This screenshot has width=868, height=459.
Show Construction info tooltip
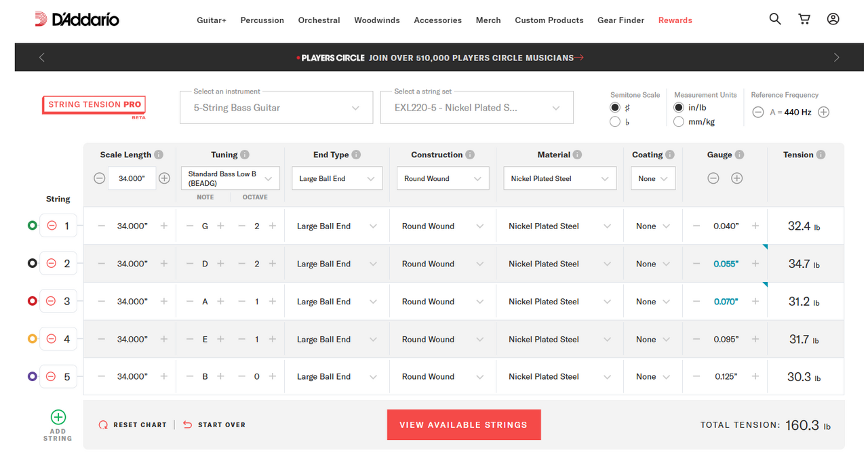click(470, 155)
